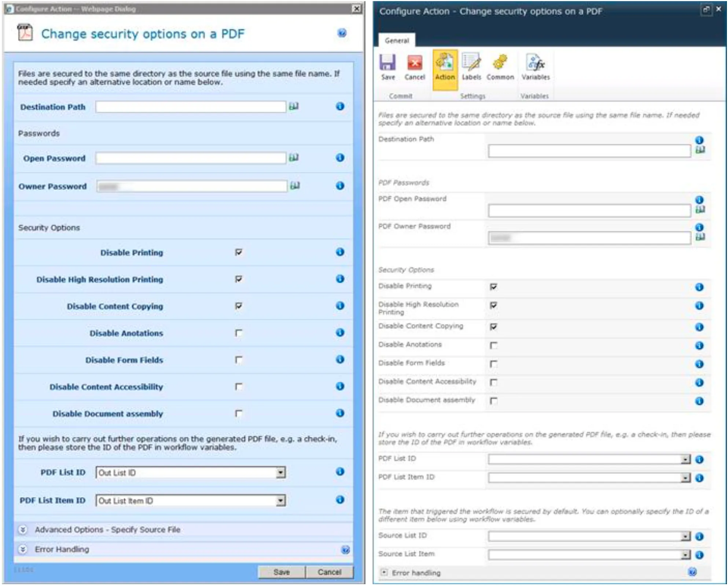Click help icon on Error Handling row in left dialog

pyautogui.click(x=345, y=550)
